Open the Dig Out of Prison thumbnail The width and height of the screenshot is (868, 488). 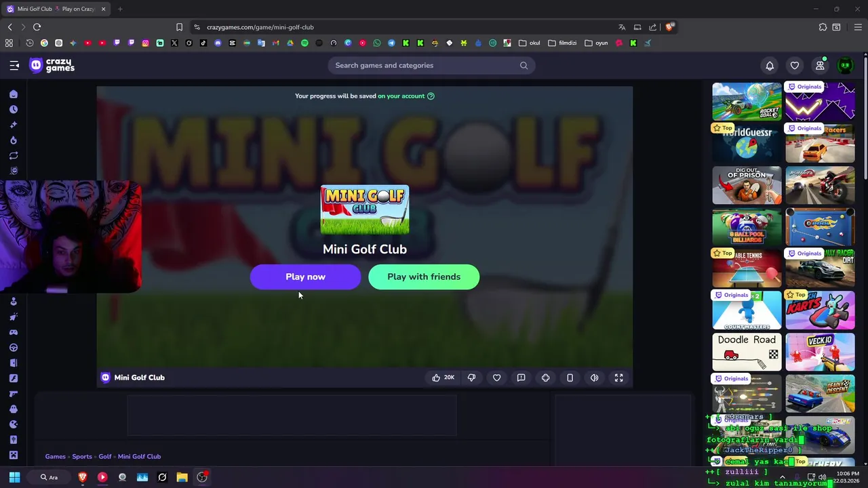click(747, 185)
